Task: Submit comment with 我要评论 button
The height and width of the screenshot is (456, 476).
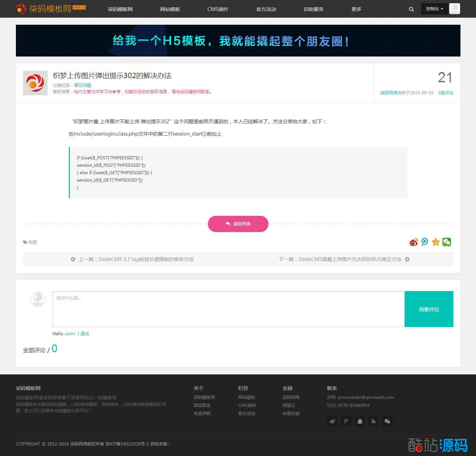Action: click(x=429, y=309)
